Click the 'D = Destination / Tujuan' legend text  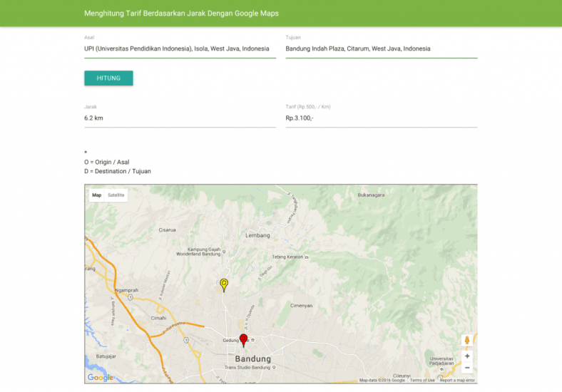118,171
